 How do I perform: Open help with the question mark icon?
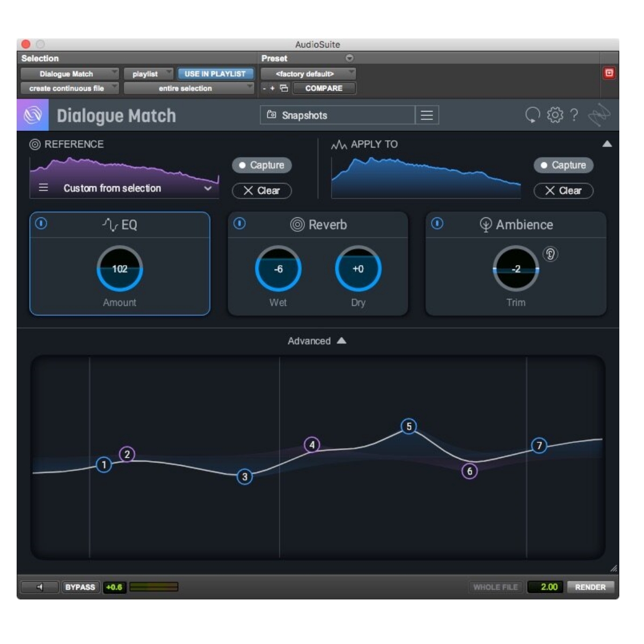[x=574, y=115]
